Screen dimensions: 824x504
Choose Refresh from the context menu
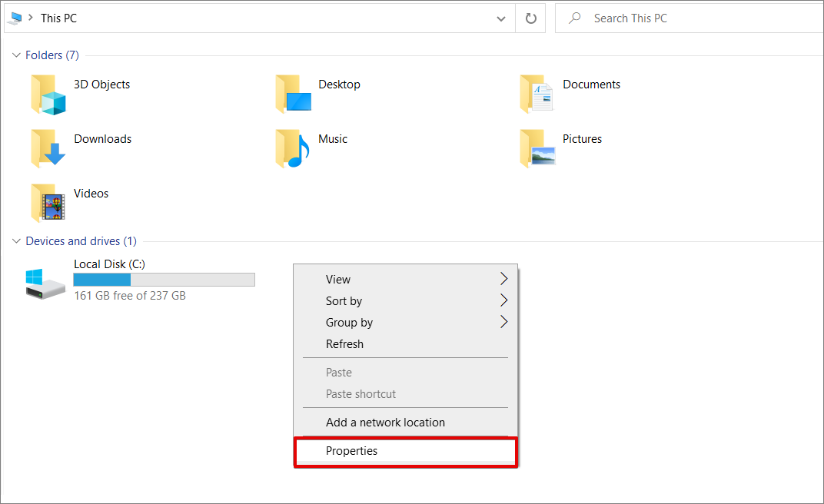(345, 344)
